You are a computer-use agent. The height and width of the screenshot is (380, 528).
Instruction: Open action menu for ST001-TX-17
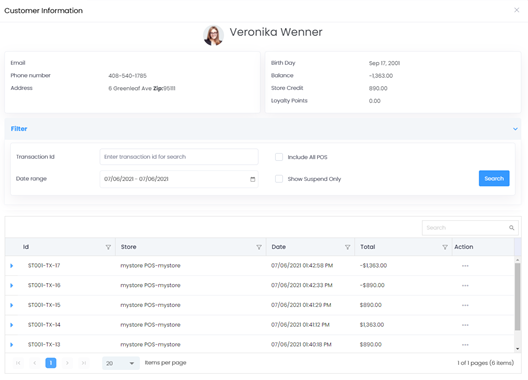point(465,266)
